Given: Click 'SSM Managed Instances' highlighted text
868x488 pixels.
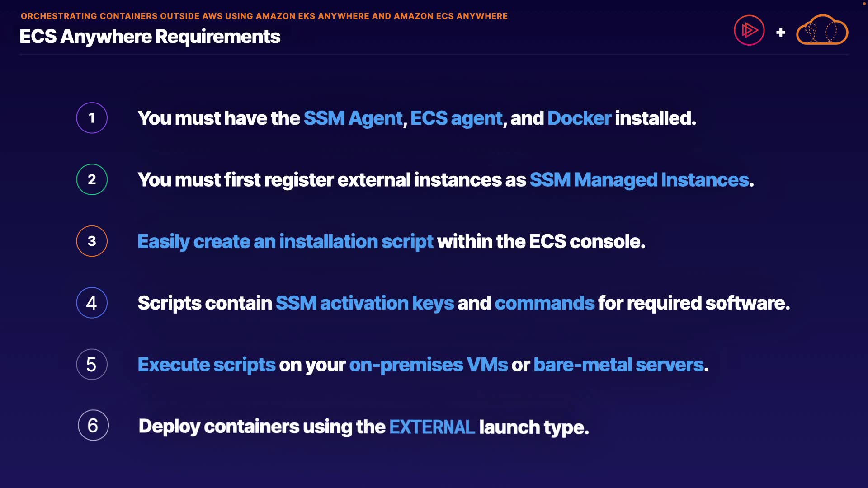Looking at the screenshot, I should pyautogui.click(x=639, y=180).
